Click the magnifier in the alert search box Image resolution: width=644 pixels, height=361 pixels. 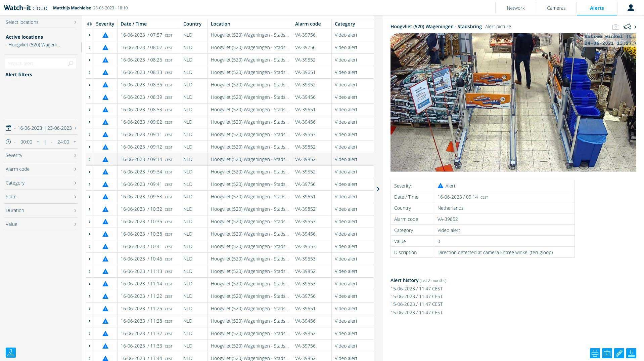(71, 63)
